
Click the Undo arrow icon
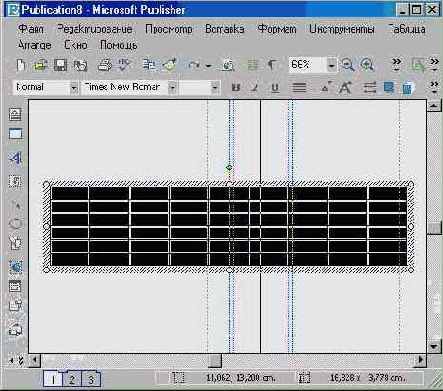(193, 65)
